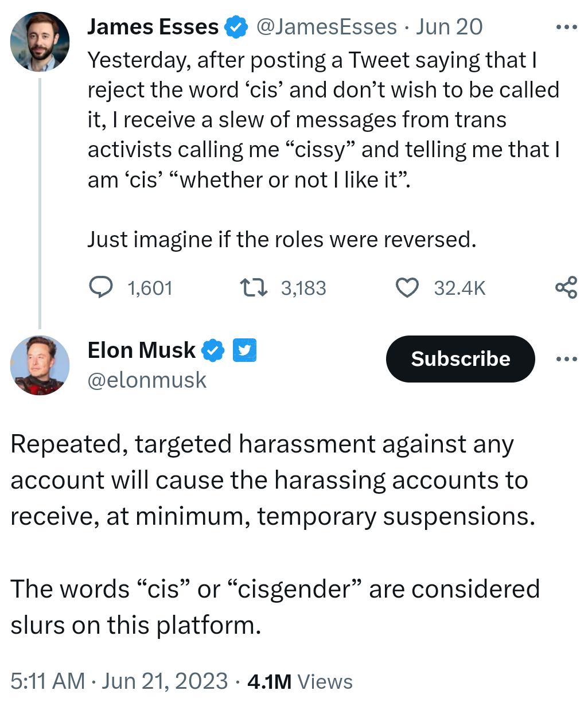Viewport: 588px width, 710px height.
Task: Open James Esses' profile picture
Action: (40, 41)
